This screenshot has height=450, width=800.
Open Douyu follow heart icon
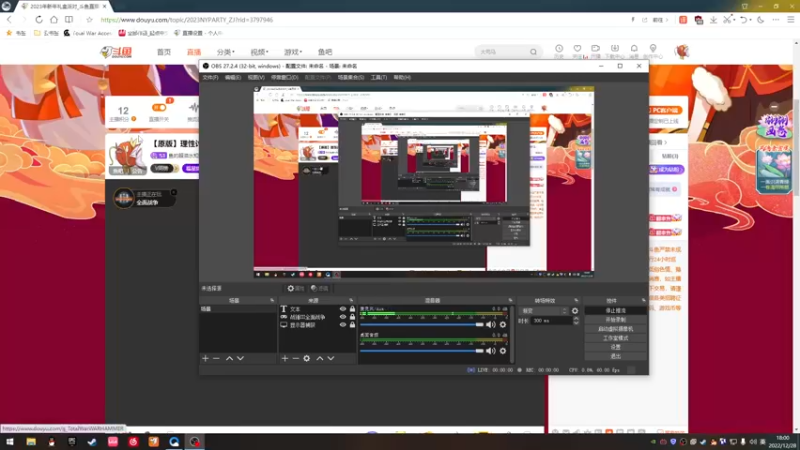tap(577, 48)
